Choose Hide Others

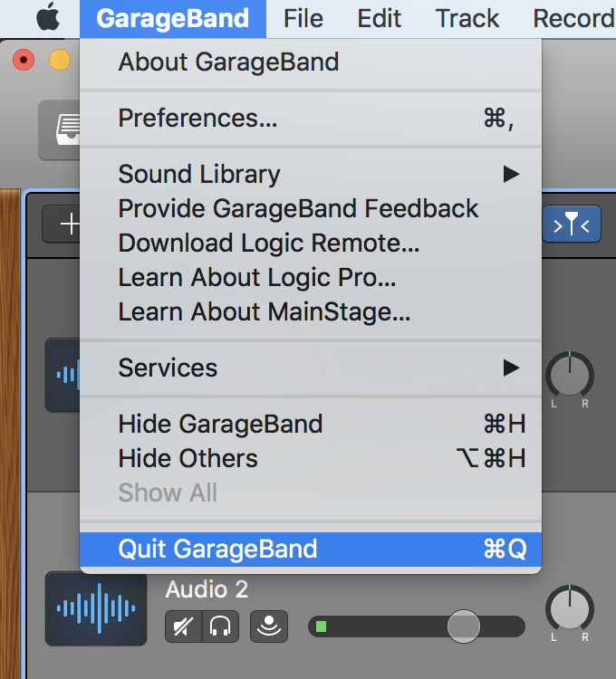click(311, 459)
